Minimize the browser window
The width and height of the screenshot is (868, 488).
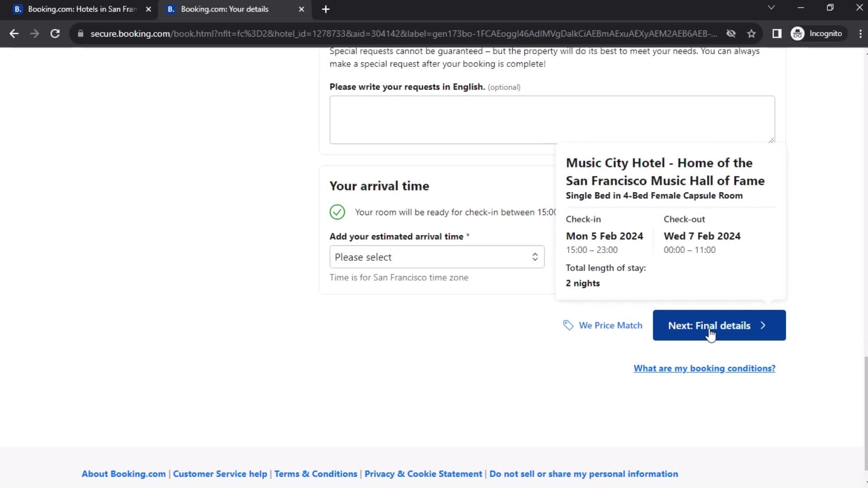point(801,8)
